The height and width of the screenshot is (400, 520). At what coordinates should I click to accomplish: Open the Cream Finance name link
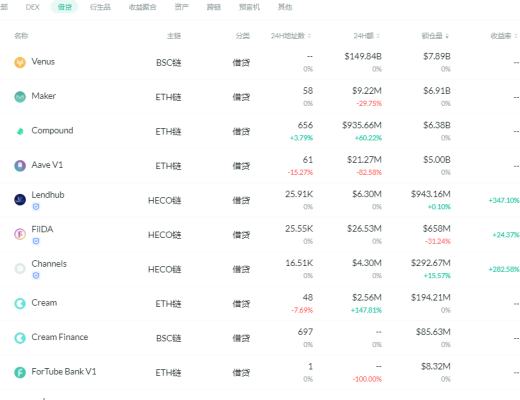[x=60, y=337]
